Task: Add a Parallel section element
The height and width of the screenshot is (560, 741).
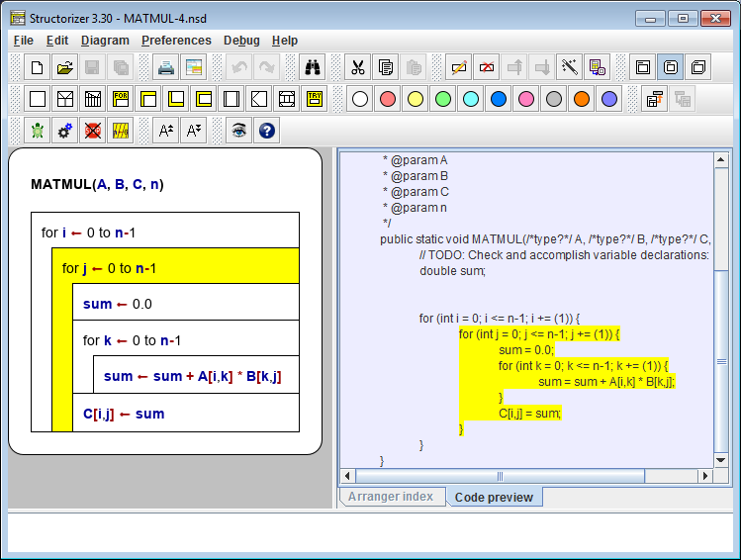Action: 287,99
